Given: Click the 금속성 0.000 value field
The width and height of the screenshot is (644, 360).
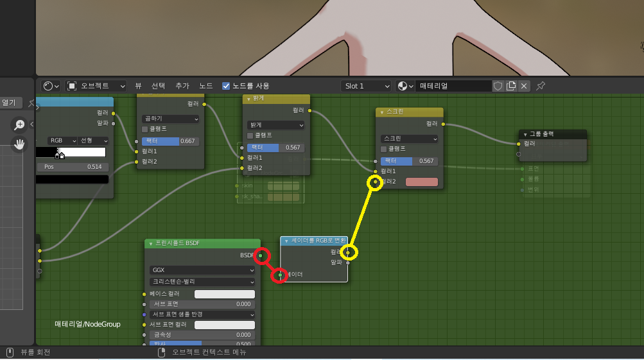Looking at the screenshot, I should click(x=202, y=335).
